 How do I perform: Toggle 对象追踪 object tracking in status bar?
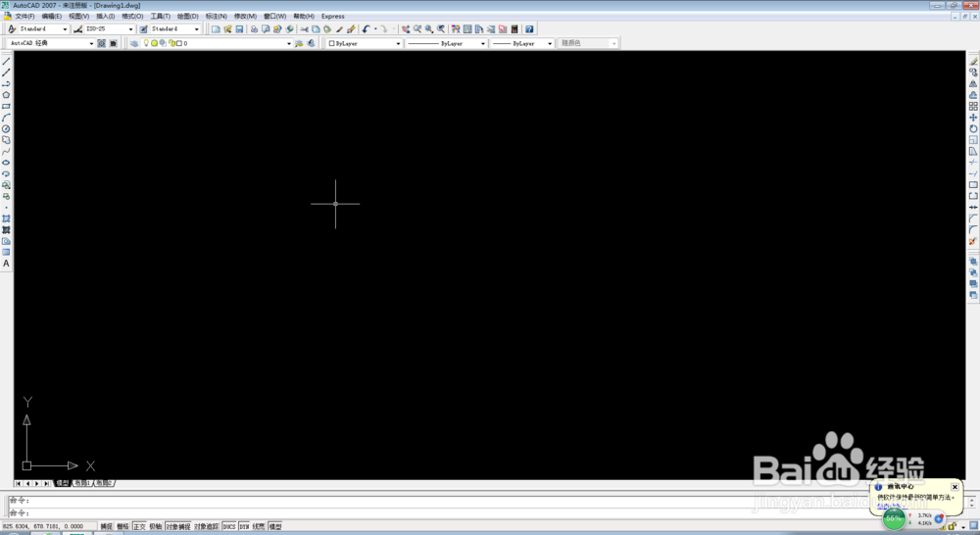(206, 527)
